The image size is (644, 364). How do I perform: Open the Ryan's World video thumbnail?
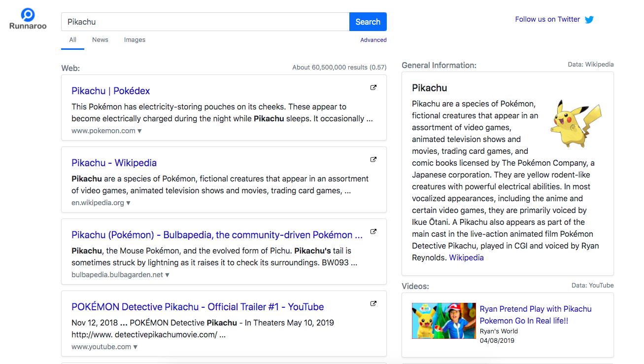click(x=443, y=321)
